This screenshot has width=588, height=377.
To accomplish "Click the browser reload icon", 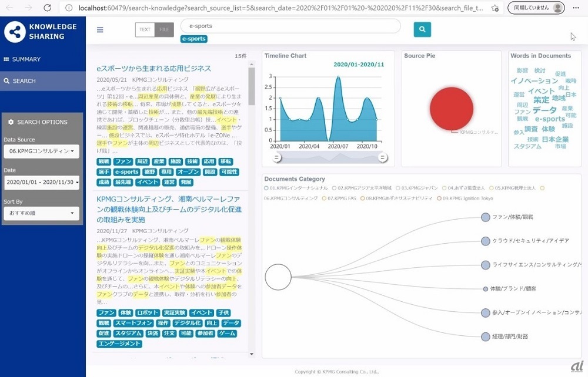I will [47, 8].
